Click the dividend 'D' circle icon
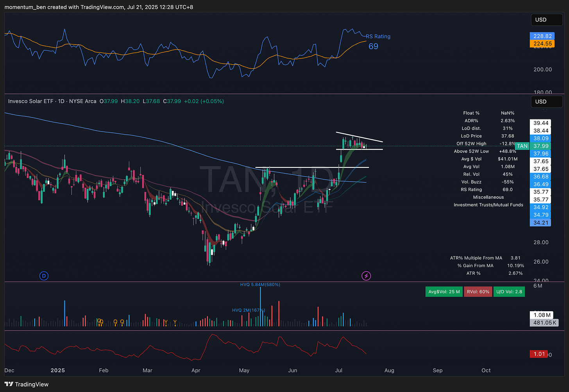The width and height of the screenshot is (569, 392). tap(44, 276)
